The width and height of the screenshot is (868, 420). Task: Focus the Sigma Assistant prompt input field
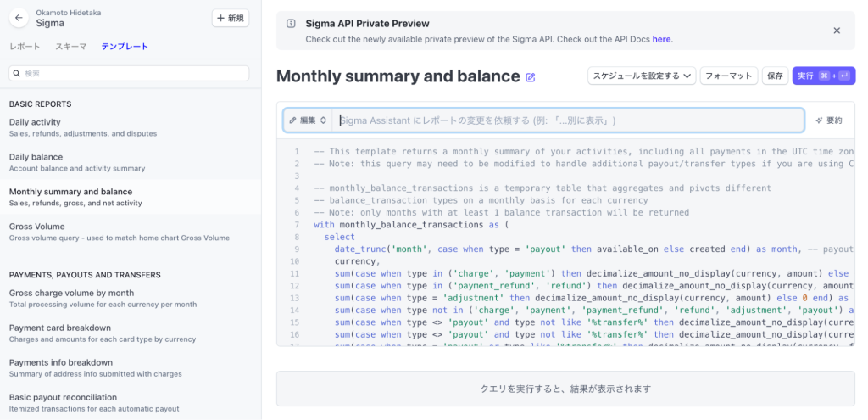point(568,120)
